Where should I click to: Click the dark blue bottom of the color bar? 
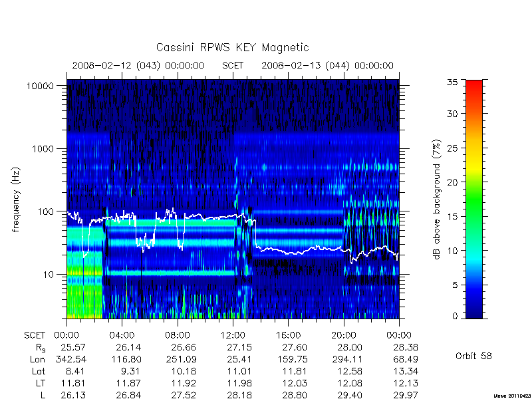tap(474, 312)
